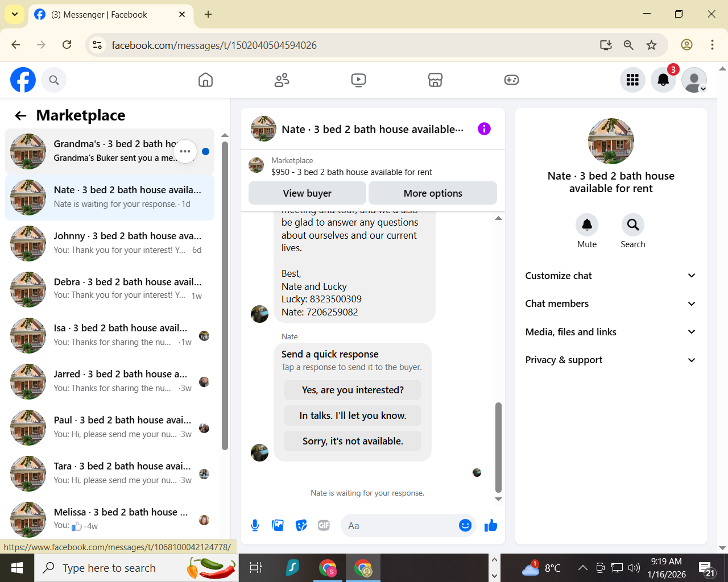The height and width of the screenshot is (582, 728).
Task: Open the emoji picker smiley
Action: coord(465,526)
